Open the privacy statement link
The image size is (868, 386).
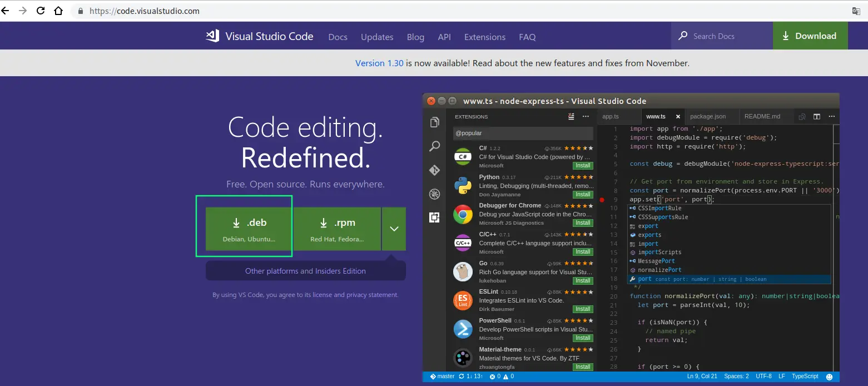[x=372, y=295]
